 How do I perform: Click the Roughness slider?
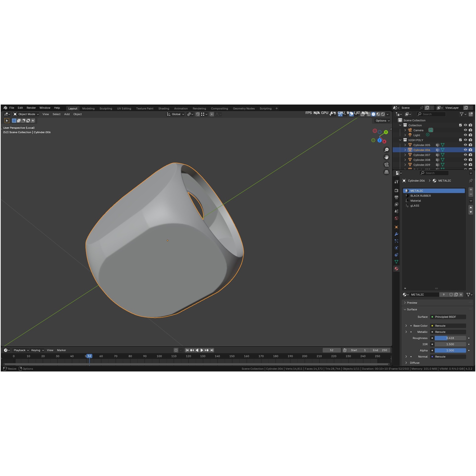pos(450,338)
